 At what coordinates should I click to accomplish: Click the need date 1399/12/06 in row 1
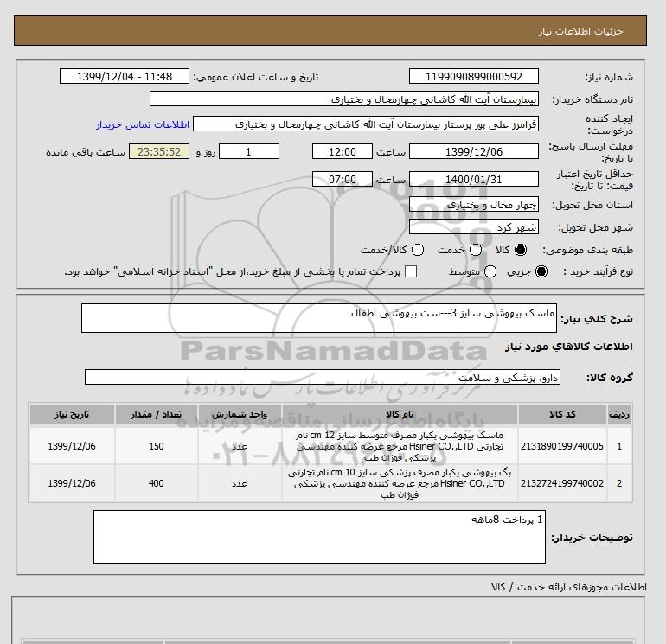point(72,446)
